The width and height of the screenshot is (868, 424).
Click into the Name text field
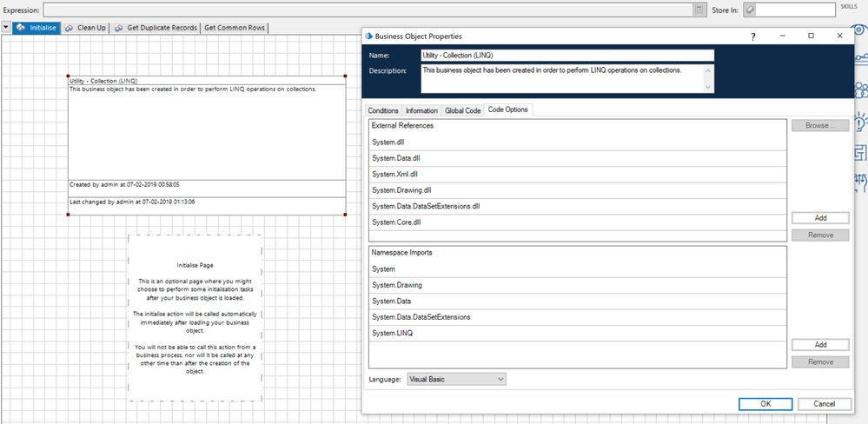click(567, 56)
